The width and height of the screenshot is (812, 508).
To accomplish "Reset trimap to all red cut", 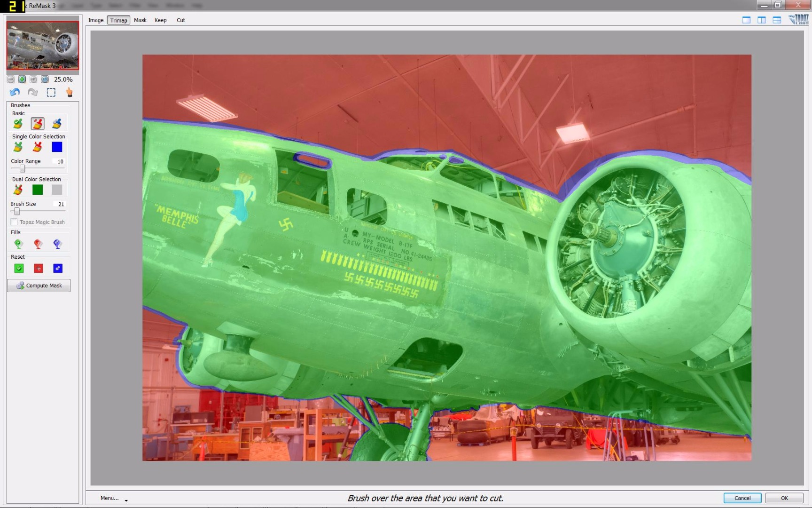I will pyautogui.click(x=39, y=269).
